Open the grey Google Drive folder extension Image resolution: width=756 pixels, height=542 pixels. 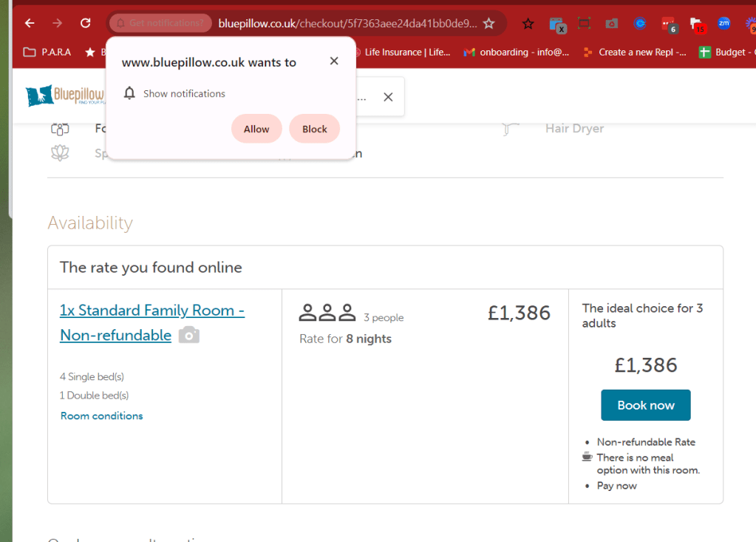tap(612, 23)
